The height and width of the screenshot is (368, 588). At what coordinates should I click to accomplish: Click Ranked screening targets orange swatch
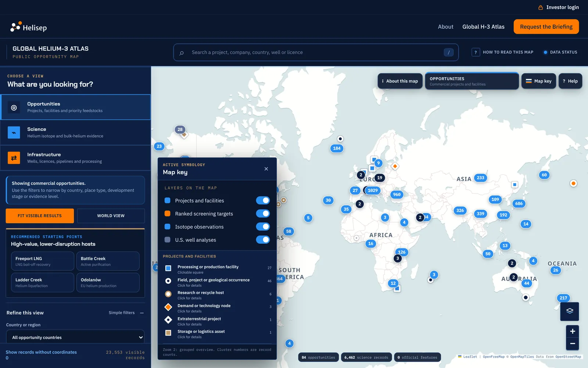point(167,213)
